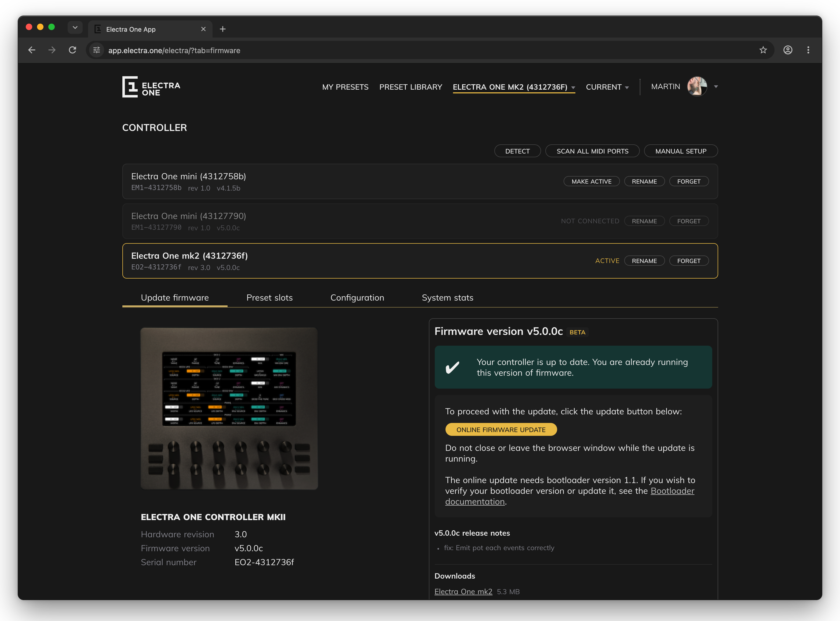
Task: Close the Electra One App tab
Action: 203,29
